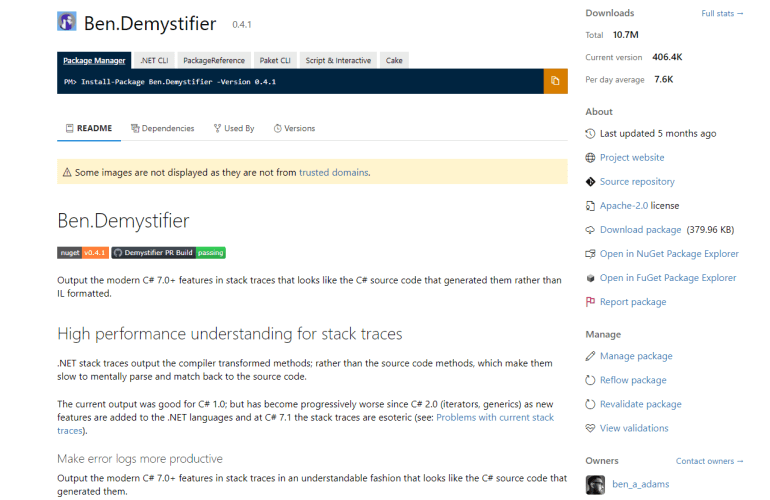The width and height of the screenshot is (770, 500).
Task: Open the Paket CLI tab
Action: [x=273, y=60]
